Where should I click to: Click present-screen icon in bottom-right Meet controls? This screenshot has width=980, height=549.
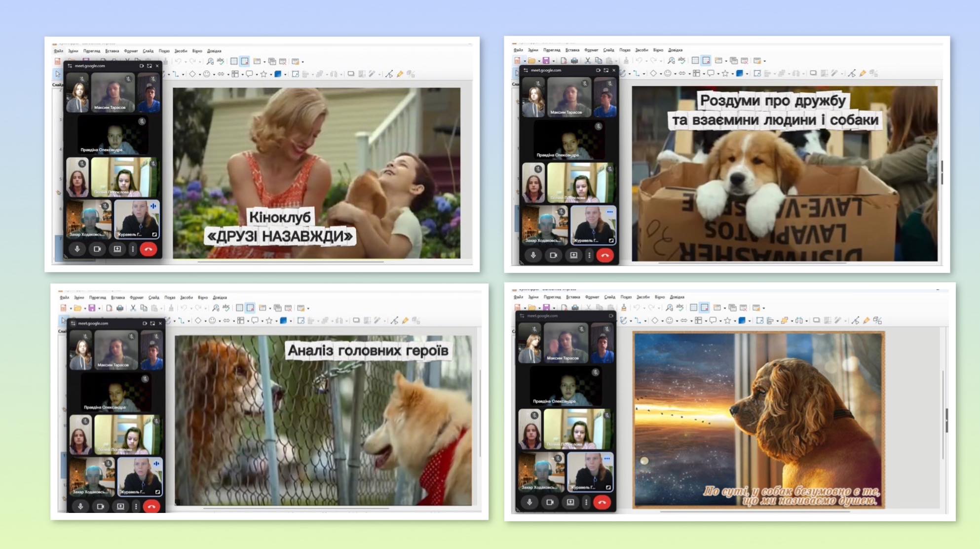tap(570, 502)
